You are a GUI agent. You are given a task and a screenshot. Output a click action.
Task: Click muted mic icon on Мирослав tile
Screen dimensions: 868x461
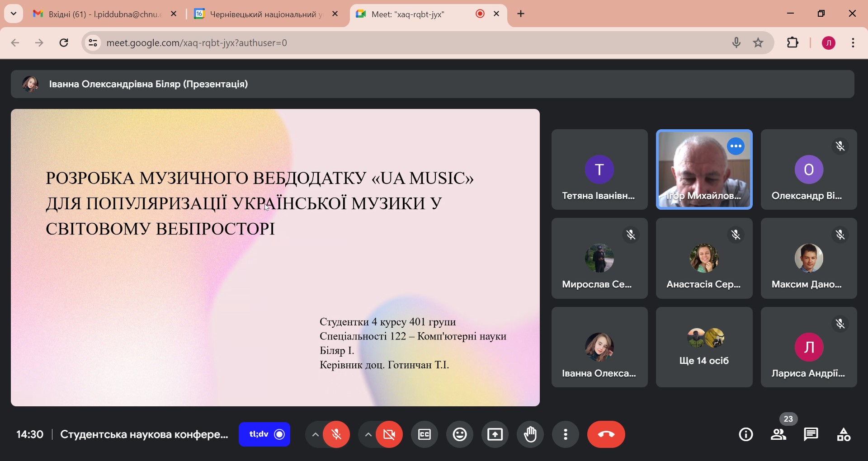click(631, 235)
